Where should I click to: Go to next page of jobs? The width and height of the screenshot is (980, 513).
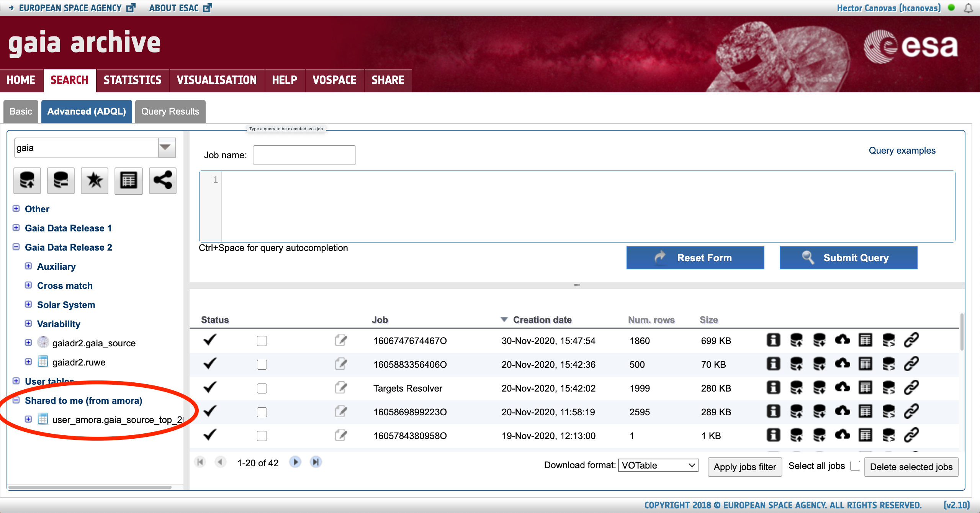(295, 462)
